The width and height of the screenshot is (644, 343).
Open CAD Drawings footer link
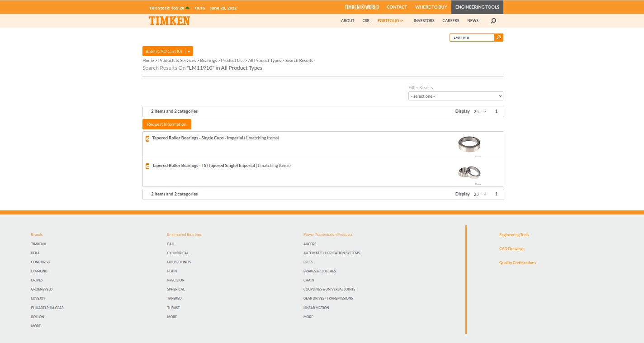512,249
